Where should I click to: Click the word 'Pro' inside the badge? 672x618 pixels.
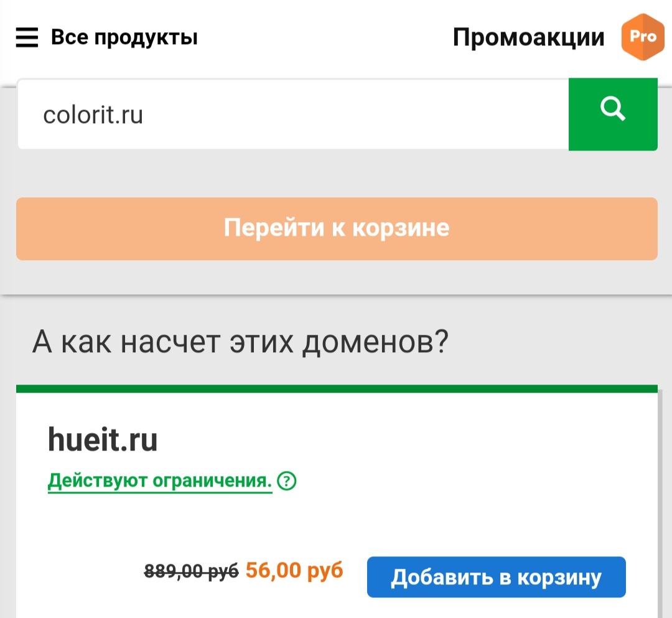(642, 37)
